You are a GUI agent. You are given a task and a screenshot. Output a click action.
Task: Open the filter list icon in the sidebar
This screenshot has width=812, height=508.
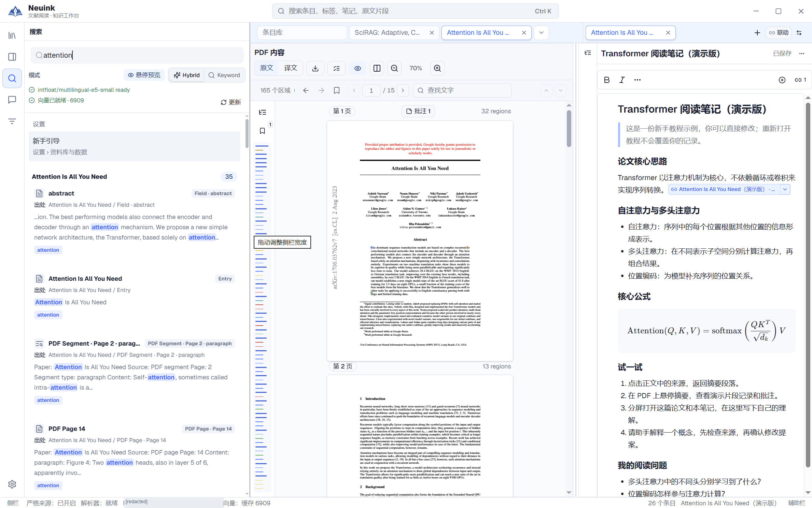coord(12,121)
